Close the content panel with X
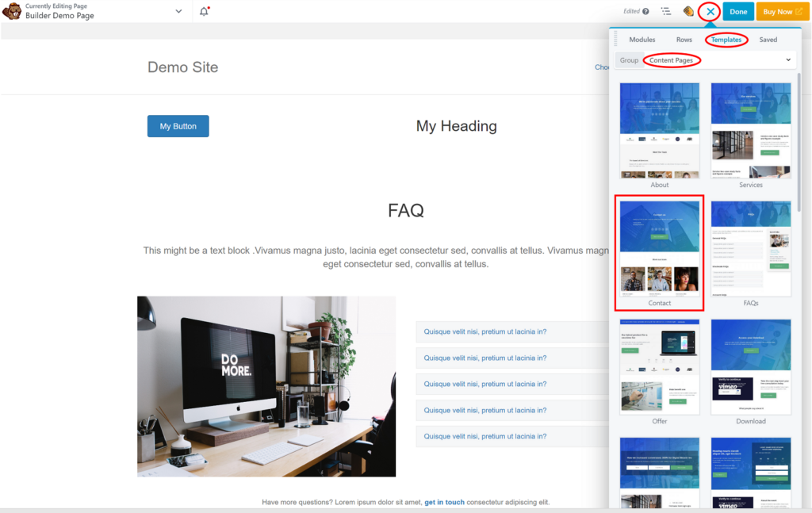 point(710,11)
